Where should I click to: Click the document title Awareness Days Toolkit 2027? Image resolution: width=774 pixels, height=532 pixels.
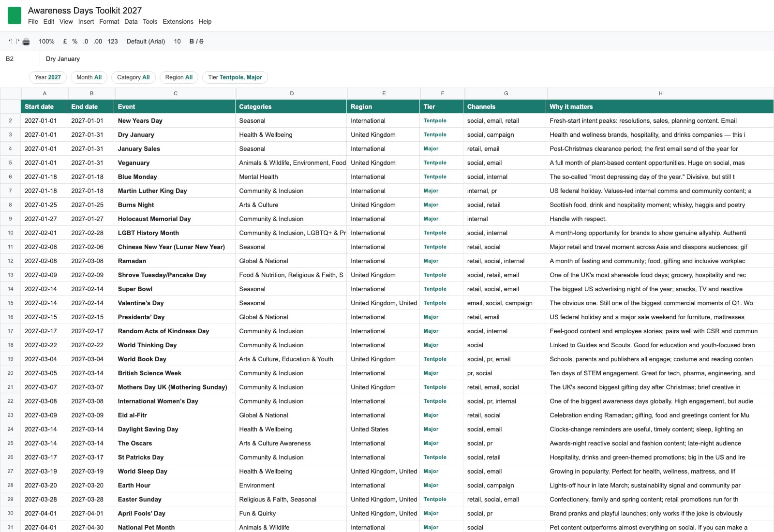pos(85,11)
